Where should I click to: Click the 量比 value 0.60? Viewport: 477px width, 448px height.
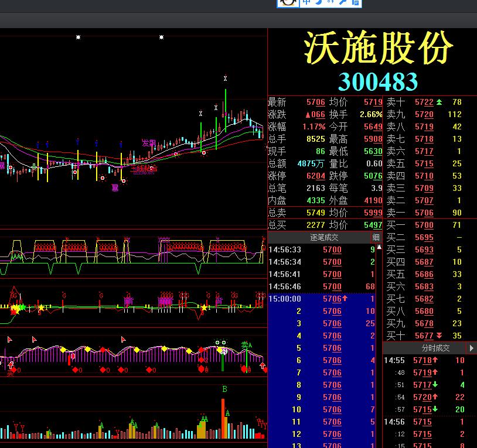pyautogui.click(x=374, y=163)
